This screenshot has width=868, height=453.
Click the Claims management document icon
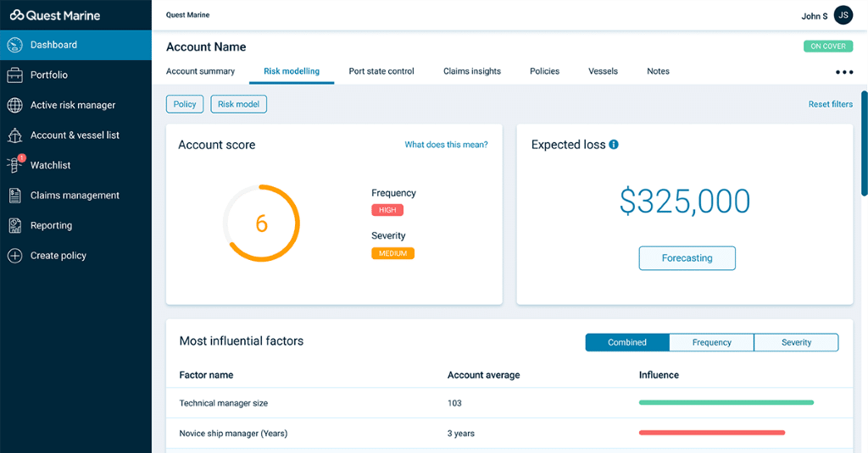[x=14, y=196]
